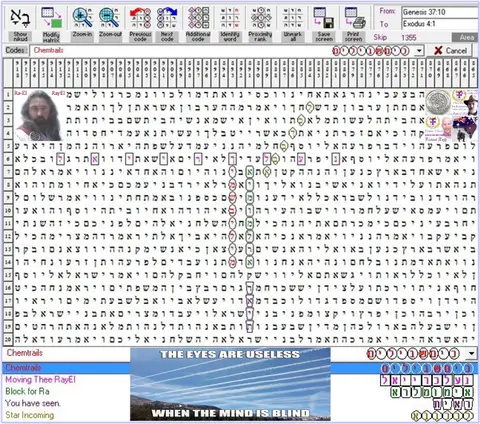Click row number 15 header
The height and width of the screenshot is (424, 480).
click(x=8, y=275)
